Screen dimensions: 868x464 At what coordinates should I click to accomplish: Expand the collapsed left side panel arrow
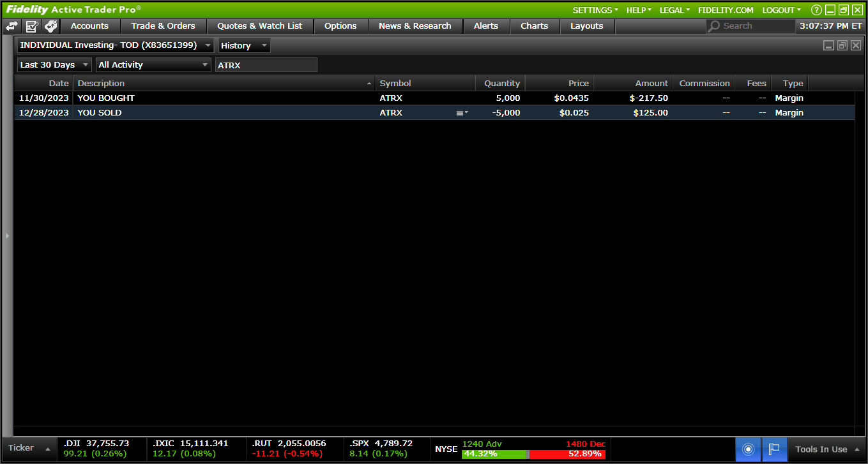[x=7, y=236]
